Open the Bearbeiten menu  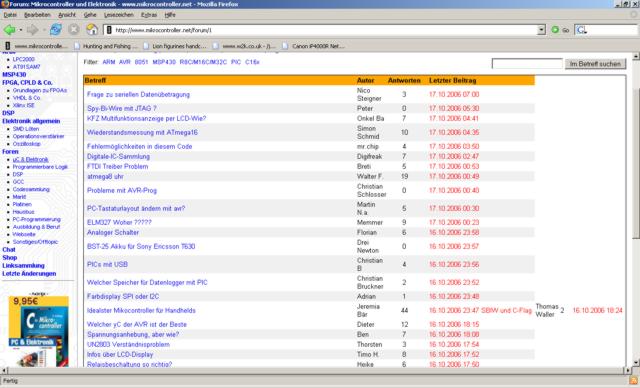pyautogui.click(x=38, y=15)
